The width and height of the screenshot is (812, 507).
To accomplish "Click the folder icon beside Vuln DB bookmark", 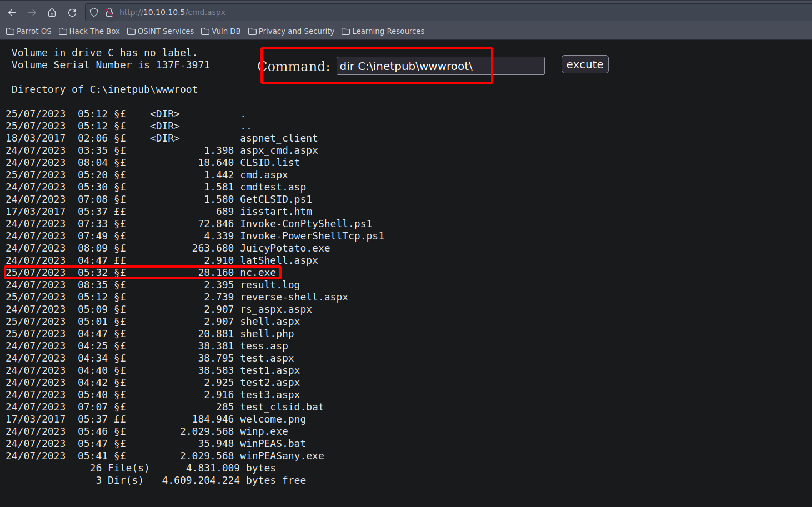I will point(206,31).
